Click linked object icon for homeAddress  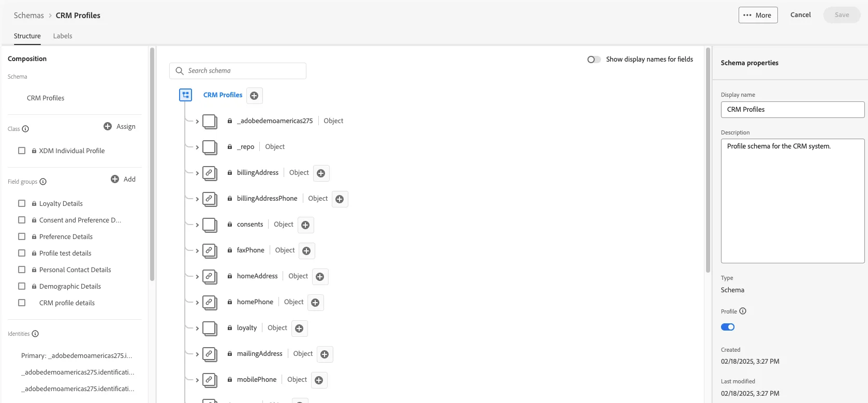point(210,277)
